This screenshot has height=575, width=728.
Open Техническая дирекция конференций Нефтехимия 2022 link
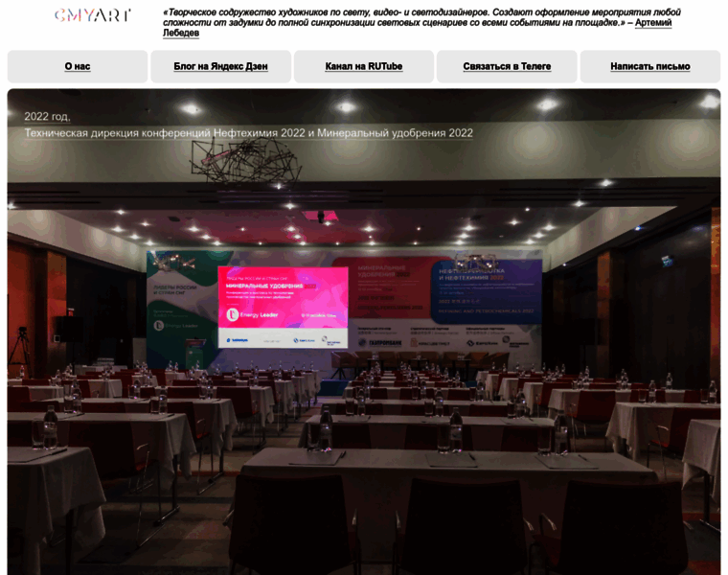click(x=248, y=133)
